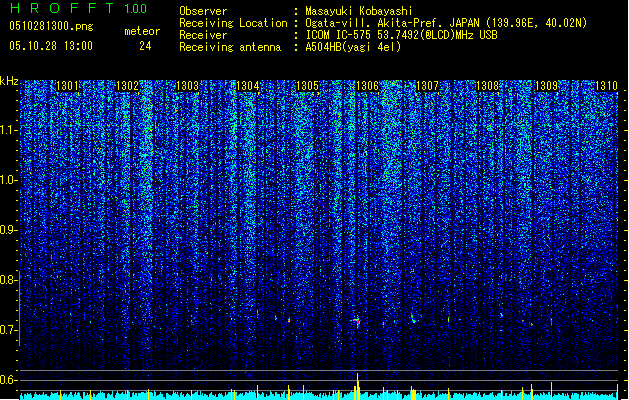The width and height of the screenshot is (629, 400).
Task: Select observer name Masayuki Kobayashi
Action: [359, 11]
